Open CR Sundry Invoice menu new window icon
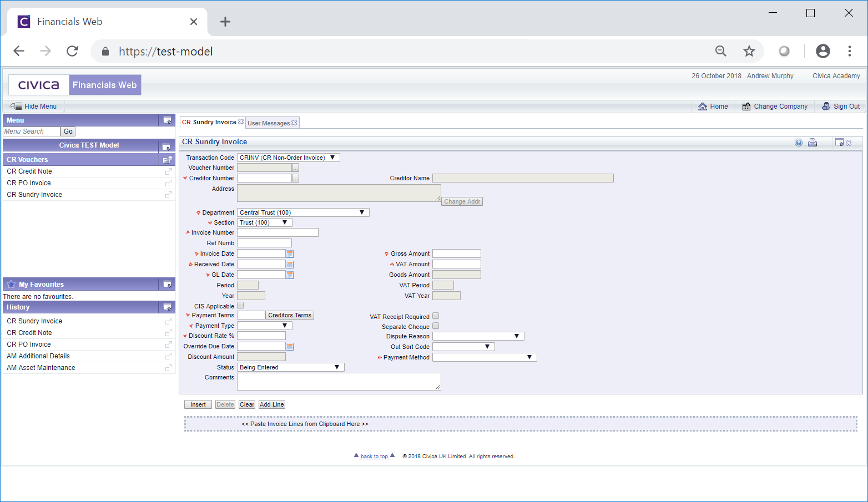Image resolution: width=868 pixels, height=502 pixels. tap(169, 195)
